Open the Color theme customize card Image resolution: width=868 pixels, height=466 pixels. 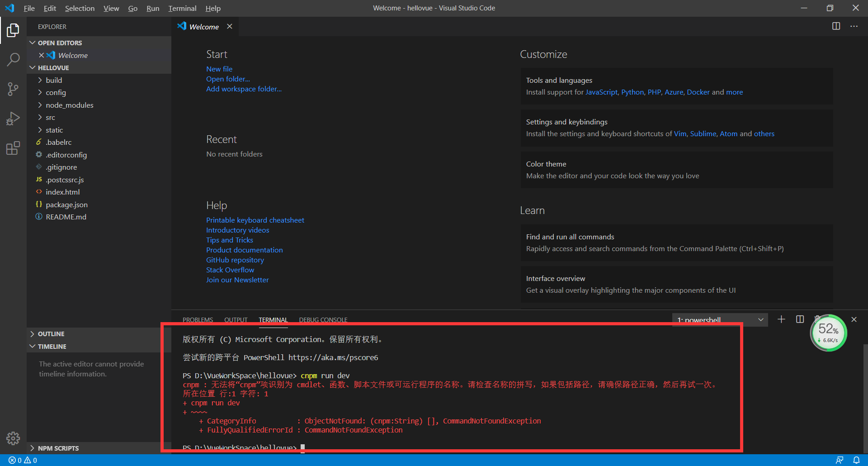pos(677,170)
